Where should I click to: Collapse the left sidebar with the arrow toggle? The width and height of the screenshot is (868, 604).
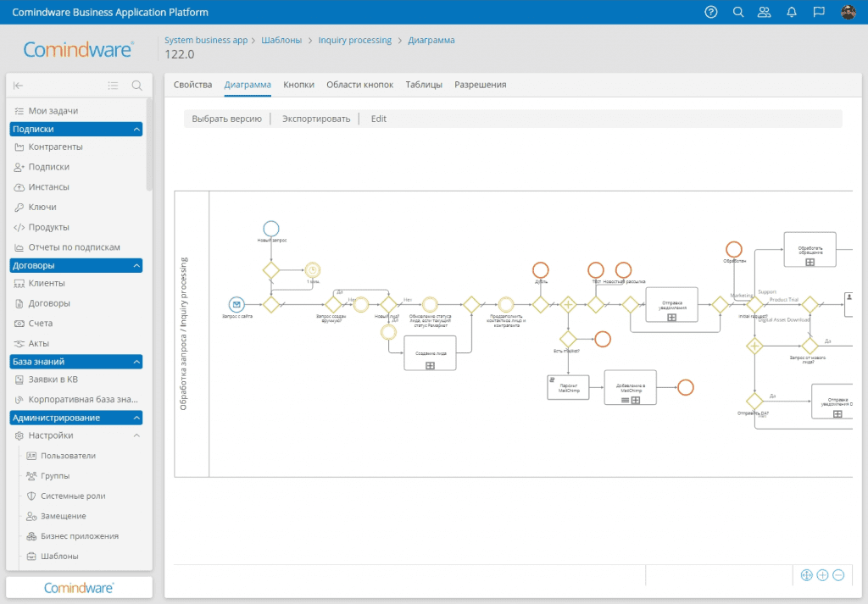[17, 85]
